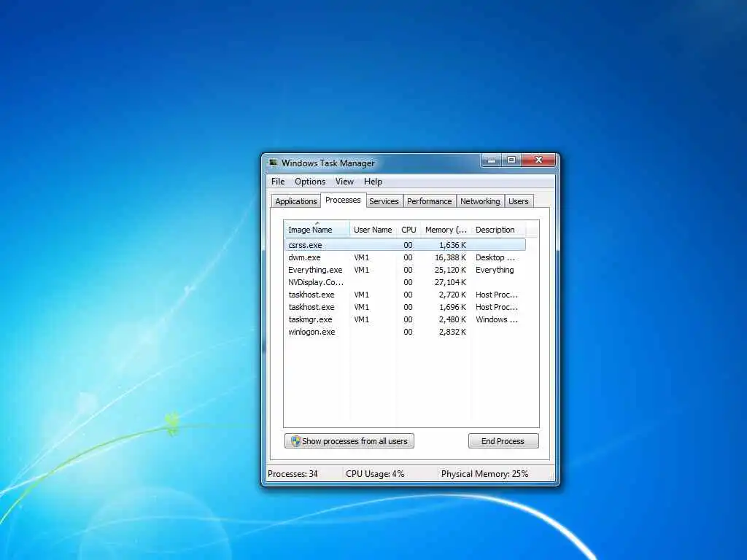747x560 pixels.
Task: Click the 2,832 K memory value
Action: tap(452, 332)
